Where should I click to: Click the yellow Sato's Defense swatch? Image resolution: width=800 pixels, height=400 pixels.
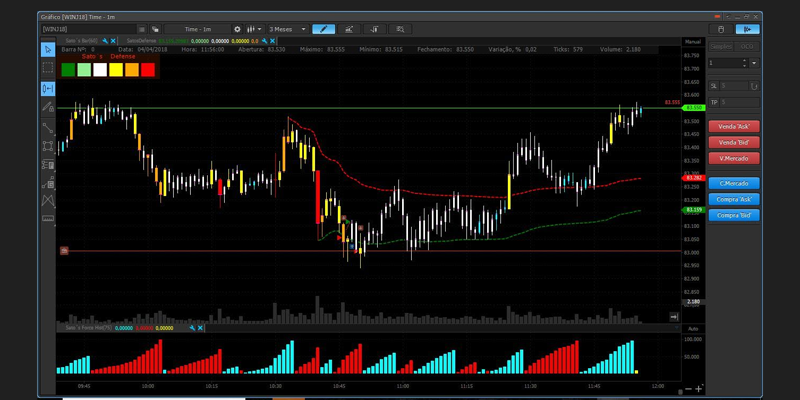[x=116, y=69]
